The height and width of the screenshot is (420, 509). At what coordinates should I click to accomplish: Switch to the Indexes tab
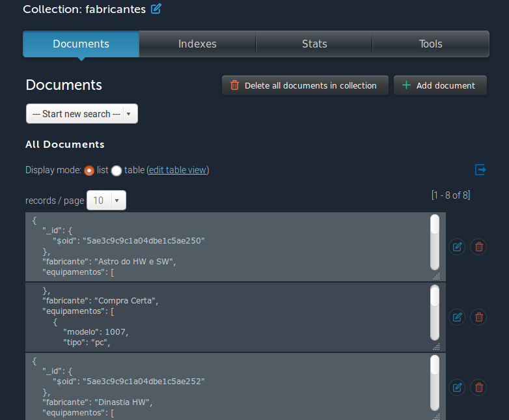[x=197, y=44]
